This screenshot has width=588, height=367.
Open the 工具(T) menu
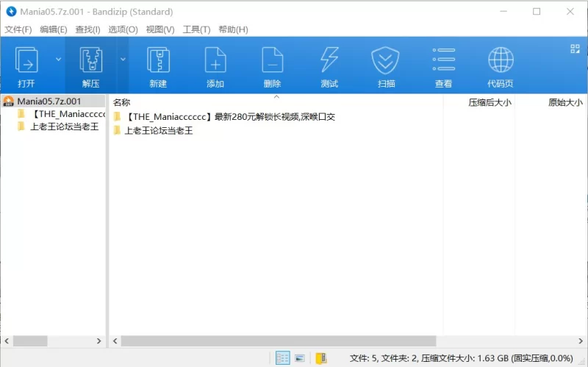pyautogui.click(x=196, y=29)
